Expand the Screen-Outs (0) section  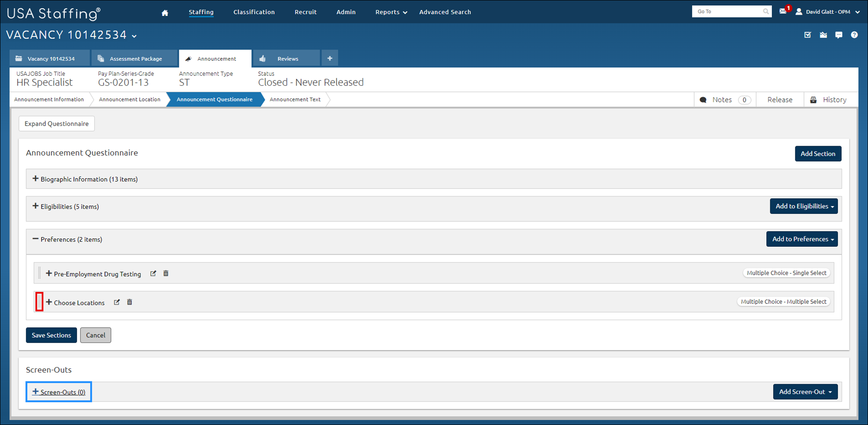point(59,392)
